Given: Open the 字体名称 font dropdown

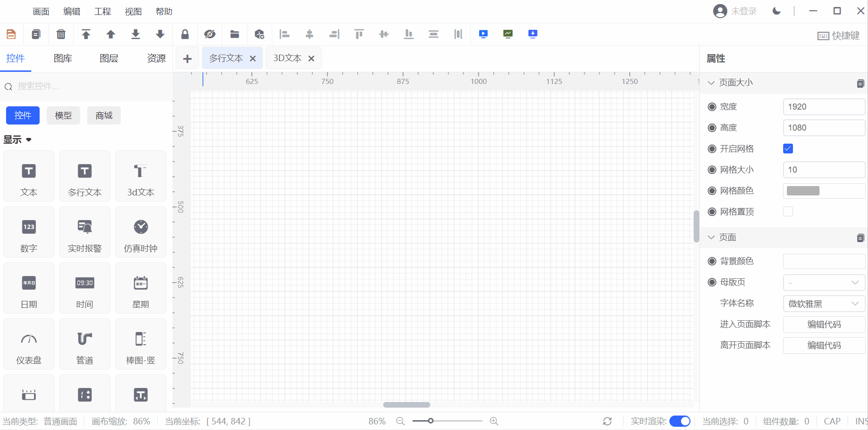Looking at the screenshot, I should coord(824,304).
